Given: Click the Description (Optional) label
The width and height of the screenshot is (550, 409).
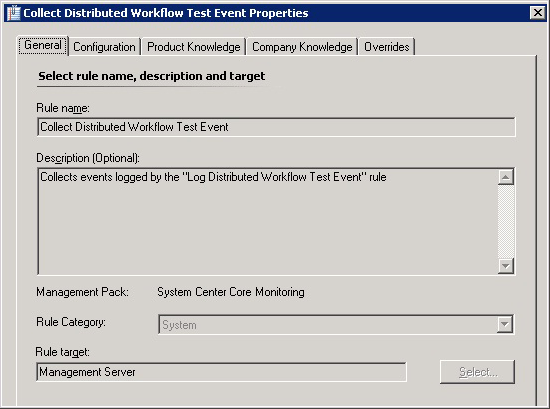Looking at the screenshot, I should (x=88, y=158).
